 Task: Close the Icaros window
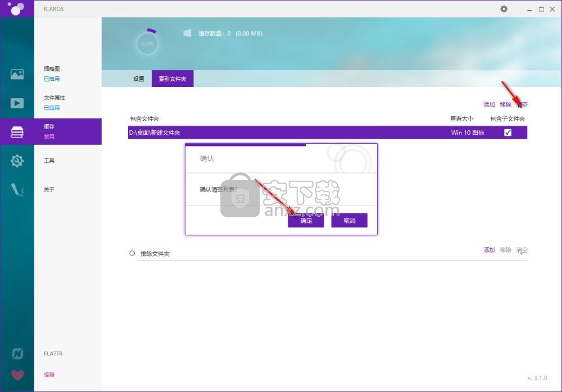[552, 10]
